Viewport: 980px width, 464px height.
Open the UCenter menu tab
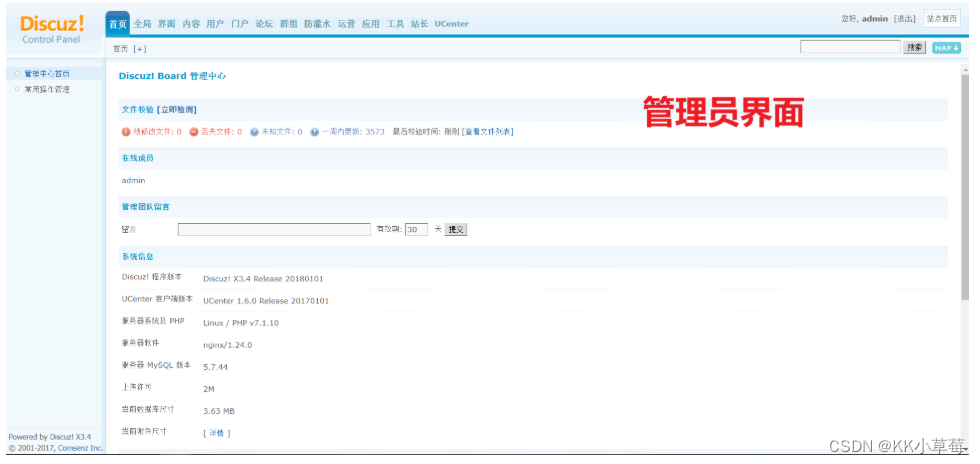click(x=451, y=24)
